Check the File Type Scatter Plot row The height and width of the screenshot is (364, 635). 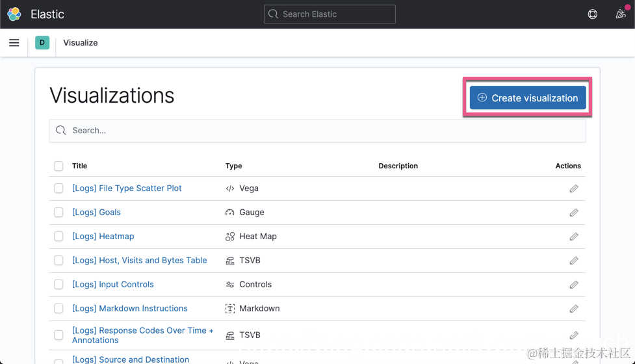click(x=58, y=188)
